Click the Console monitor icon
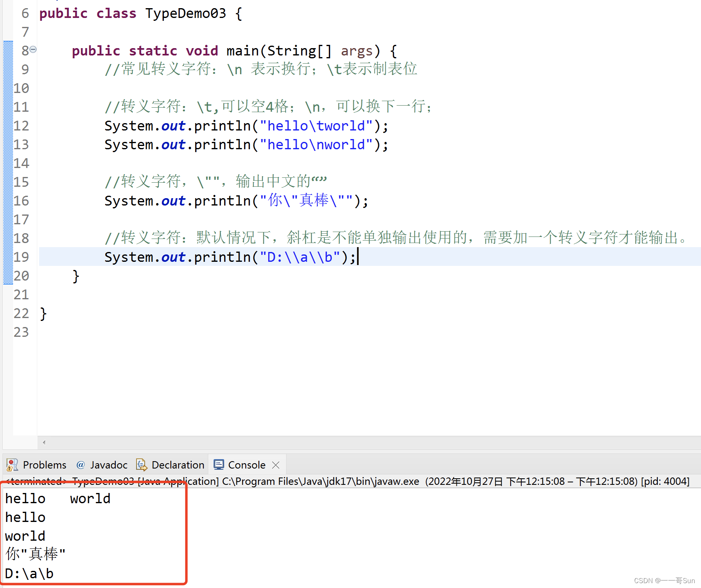The width and height of the screenshot is (701, 588). click(x=219, y=465)
